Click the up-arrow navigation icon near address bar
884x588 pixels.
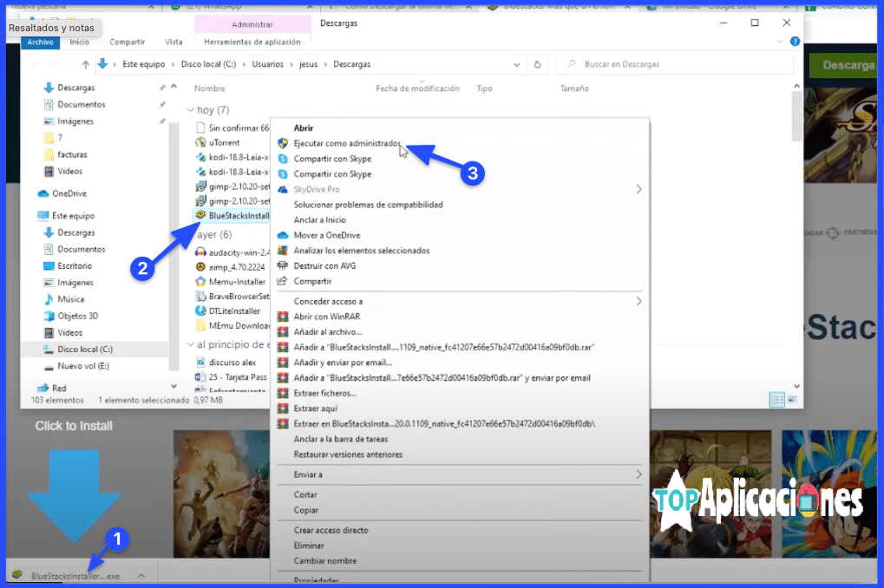coord(85,63)
